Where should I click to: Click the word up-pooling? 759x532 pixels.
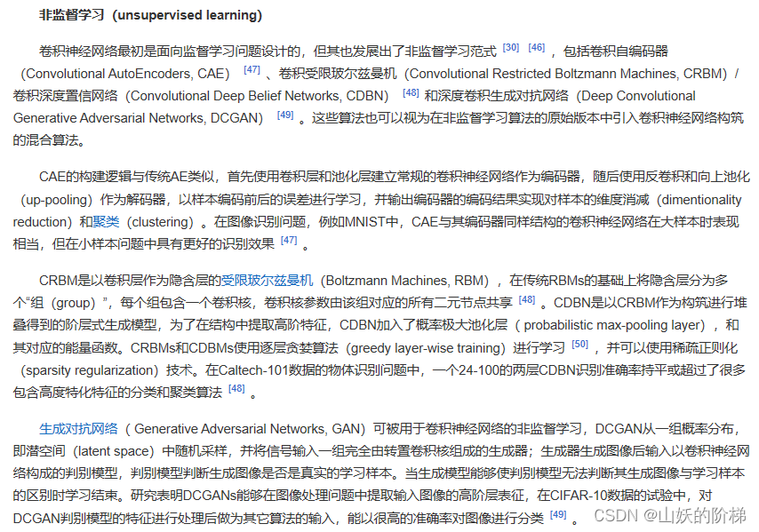59,200
